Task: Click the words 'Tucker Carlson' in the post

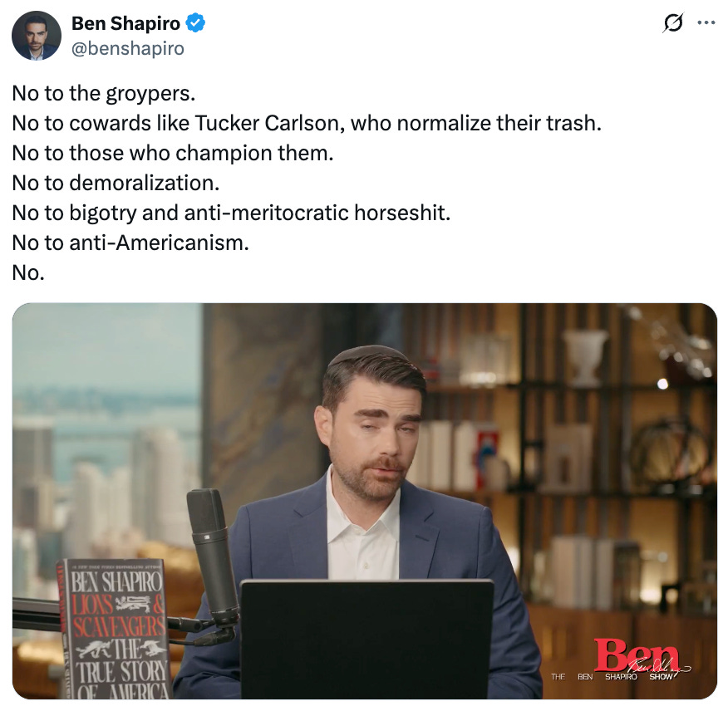Action: tap(268, 123)
